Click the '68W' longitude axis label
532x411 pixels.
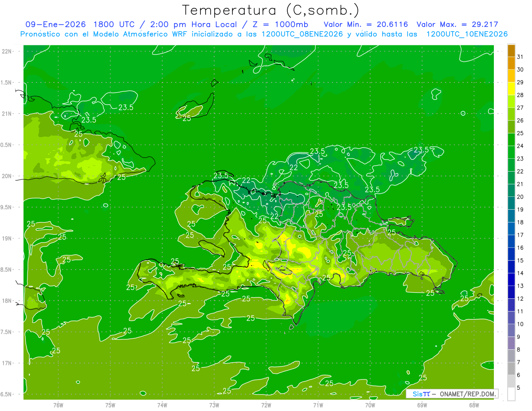click(474, 405)
